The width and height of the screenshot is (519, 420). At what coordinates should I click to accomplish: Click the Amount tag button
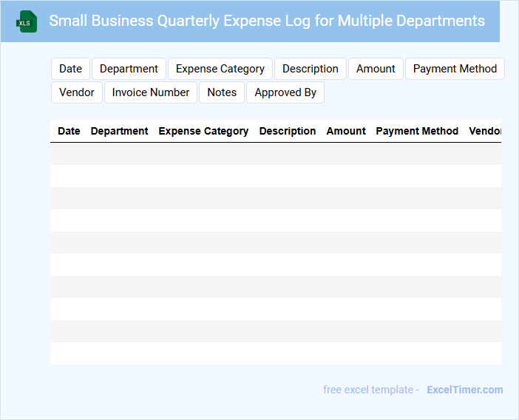[x=376, y=69]
